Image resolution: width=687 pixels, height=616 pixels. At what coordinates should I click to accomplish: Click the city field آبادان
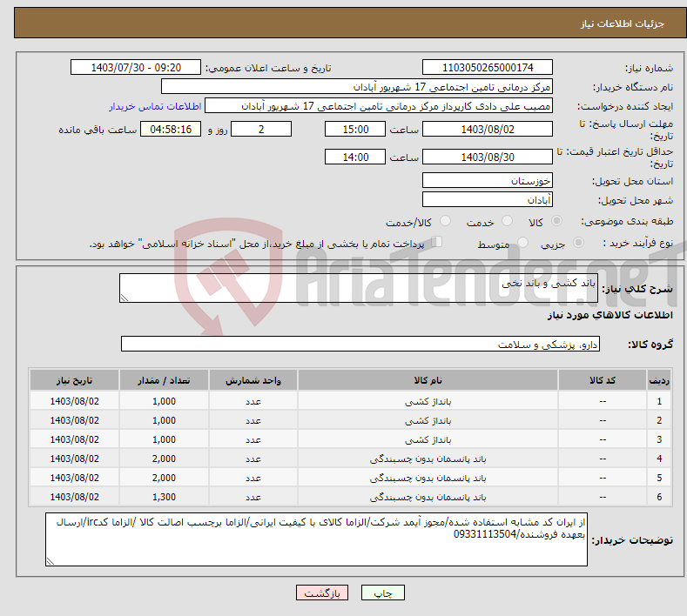(x=488, y=199)
